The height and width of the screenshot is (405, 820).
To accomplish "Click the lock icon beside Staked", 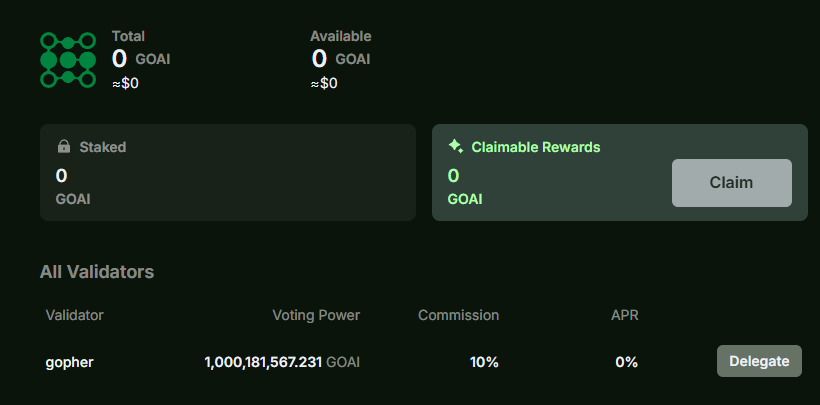I will [62, 147].
